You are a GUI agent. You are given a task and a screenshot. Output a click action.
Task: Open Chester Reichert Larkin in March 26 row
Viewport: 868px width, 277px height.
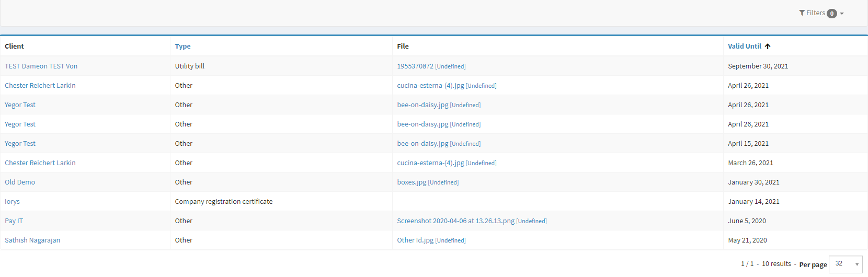coord(40,163)
